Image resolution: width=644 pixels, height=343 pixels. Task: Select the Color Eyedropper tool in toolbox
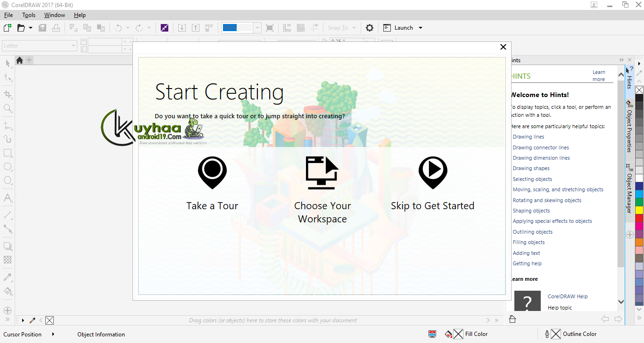(x=8, y=277)
